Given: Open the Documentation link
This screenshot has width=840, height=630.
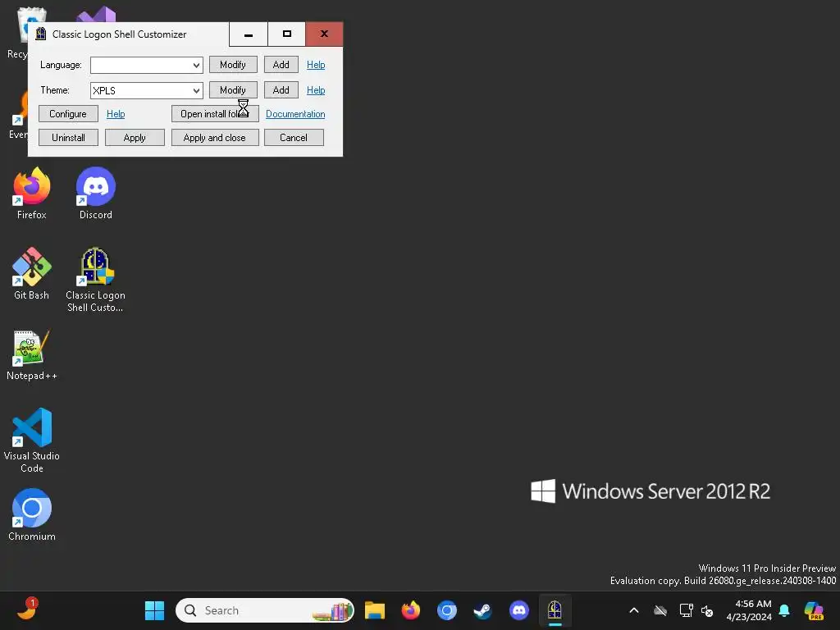Looking at the screenshot, I should 295,113.
